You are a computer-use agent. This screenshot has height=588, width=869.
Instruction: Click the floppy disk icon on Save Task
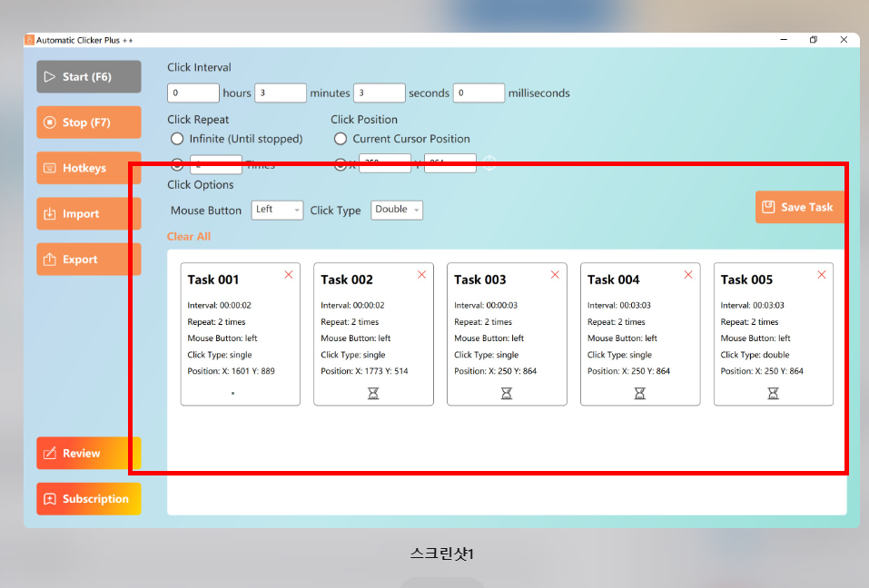pos(768,207)
